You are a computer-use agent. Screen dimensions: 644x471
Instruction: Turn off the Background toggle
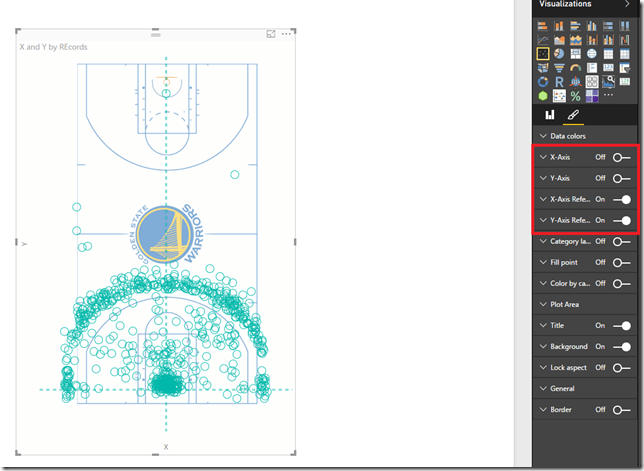pos(621,347)
